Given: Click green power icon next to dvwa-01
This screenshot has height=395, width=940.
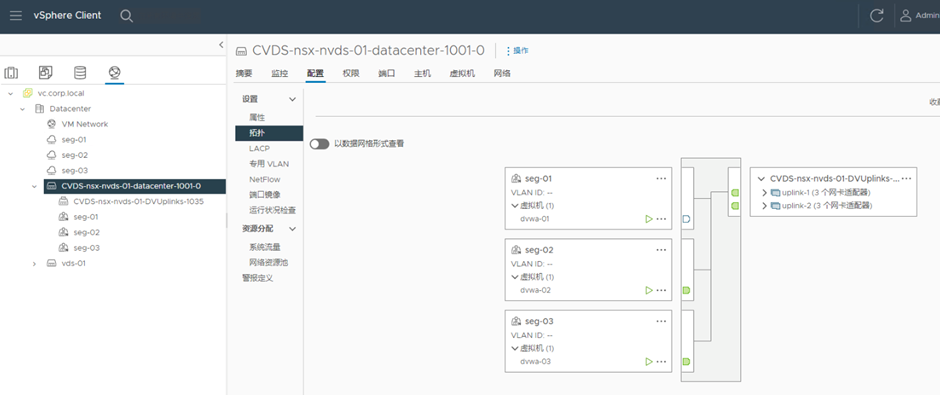Looking at the screenshot, I should [x=649, y=219].
